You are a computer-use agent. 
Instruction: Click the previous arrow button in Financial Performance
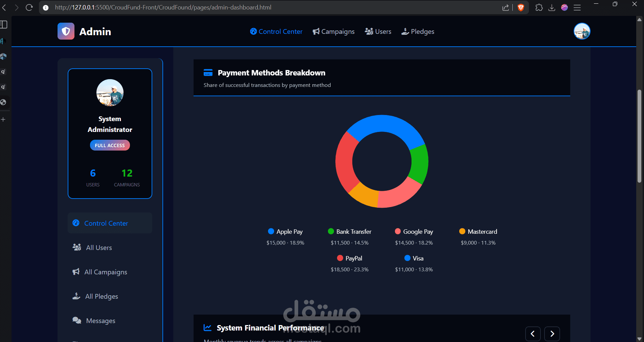point(533,334)
